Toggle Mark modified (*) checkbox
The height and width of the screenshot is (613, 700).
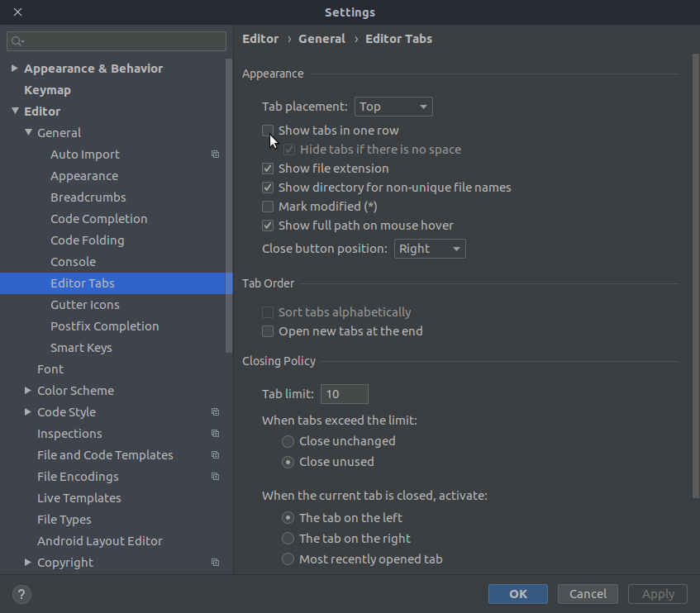click(268, 207)
